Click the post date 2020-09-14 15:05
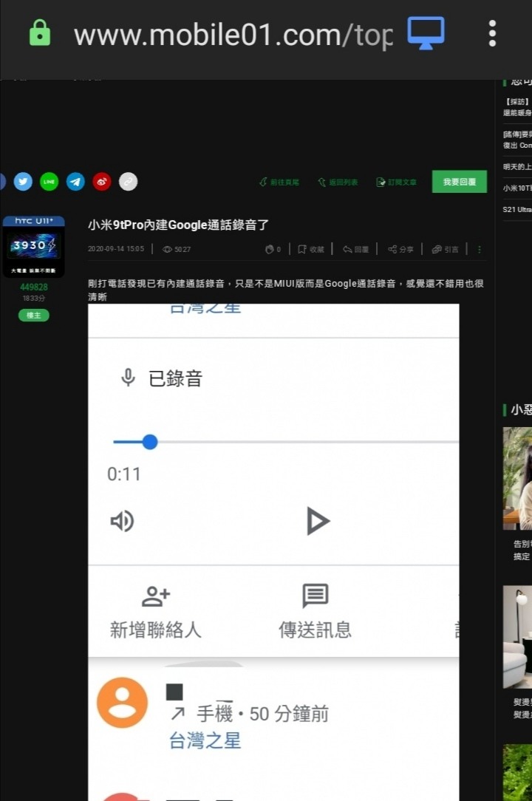Image resolution: width=532 pixels, height=801 pixels. pyautogui.click(x=116, y=249)
